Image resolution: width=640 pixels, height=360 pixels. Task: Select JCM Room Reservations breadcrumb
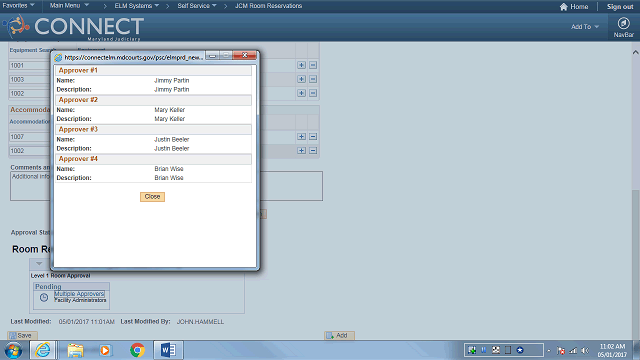pos(268,6)
